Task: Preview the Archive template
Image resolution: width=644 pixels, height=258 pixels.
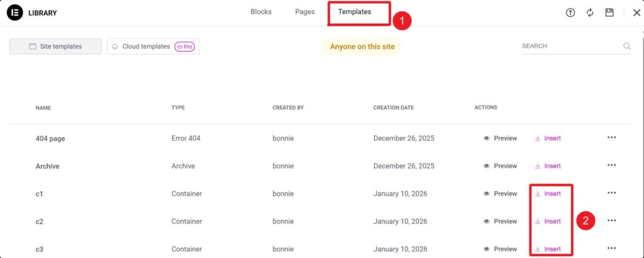Action: 501,166
